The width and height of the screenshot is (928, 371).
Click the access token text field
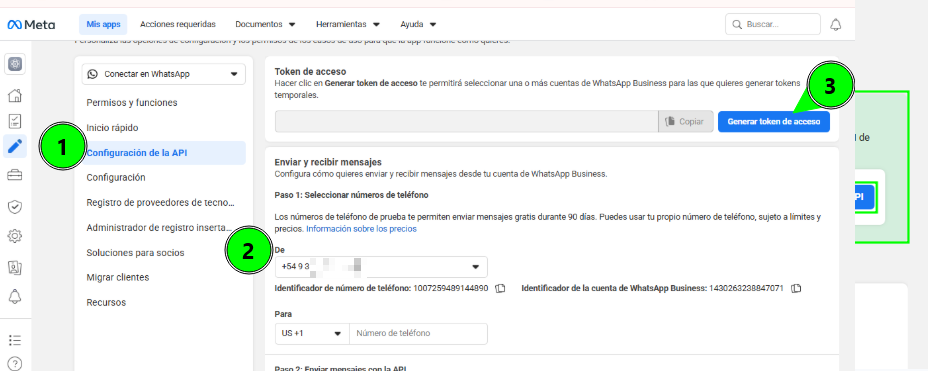[x=466, y=121]
